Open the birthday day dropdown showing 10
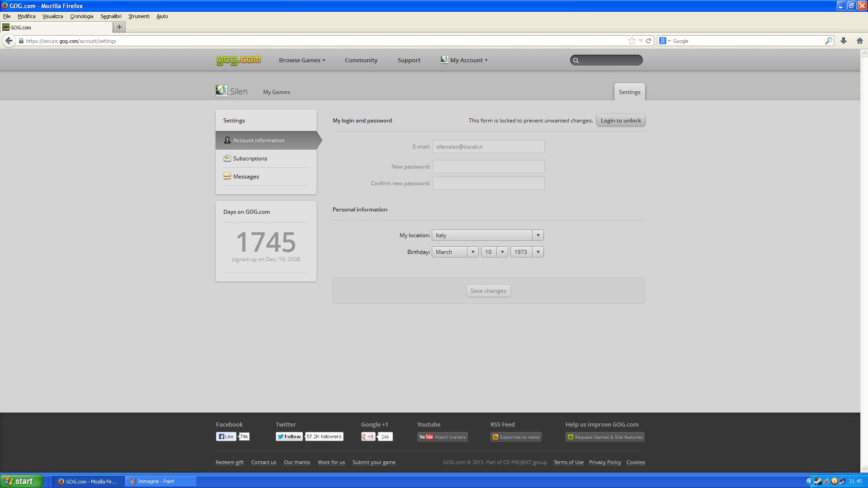The image size is (868, 488). 495,252
